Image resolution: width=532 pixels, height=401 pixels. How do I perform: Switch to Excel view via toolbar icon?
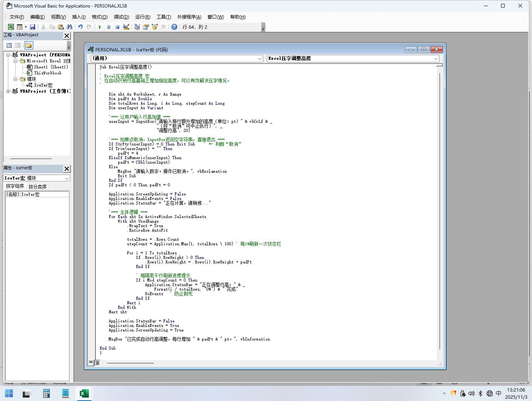click(11, 27)
